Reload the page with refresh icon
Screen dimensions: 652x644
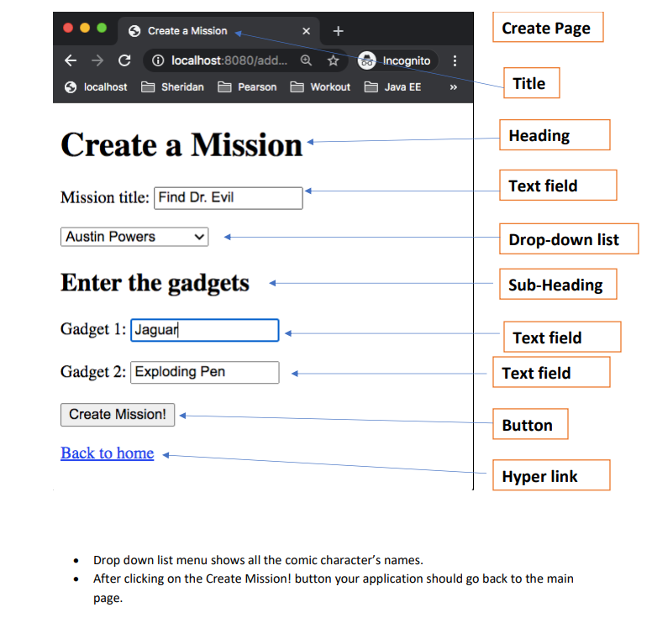124,60
